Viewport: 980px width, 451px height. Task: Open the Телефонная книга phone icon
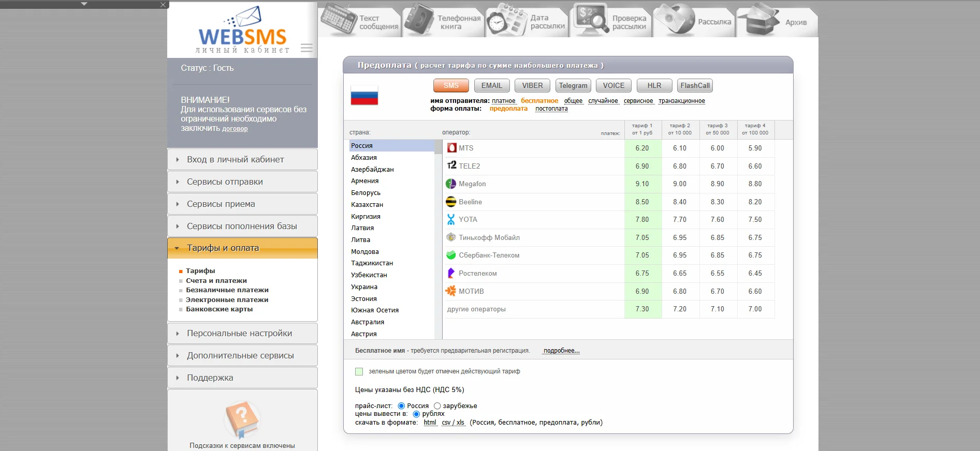tap(418, 19)
